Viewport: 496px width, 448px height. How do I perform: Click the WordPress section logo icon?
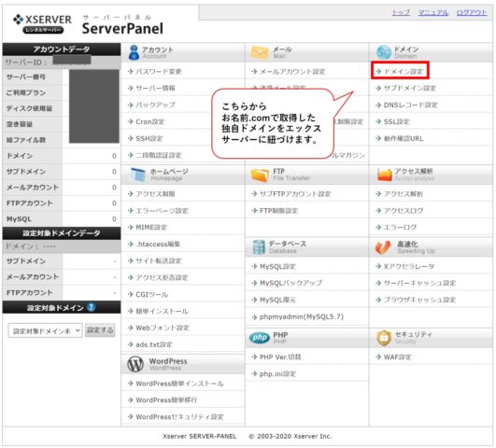click(x=135, y=364)
